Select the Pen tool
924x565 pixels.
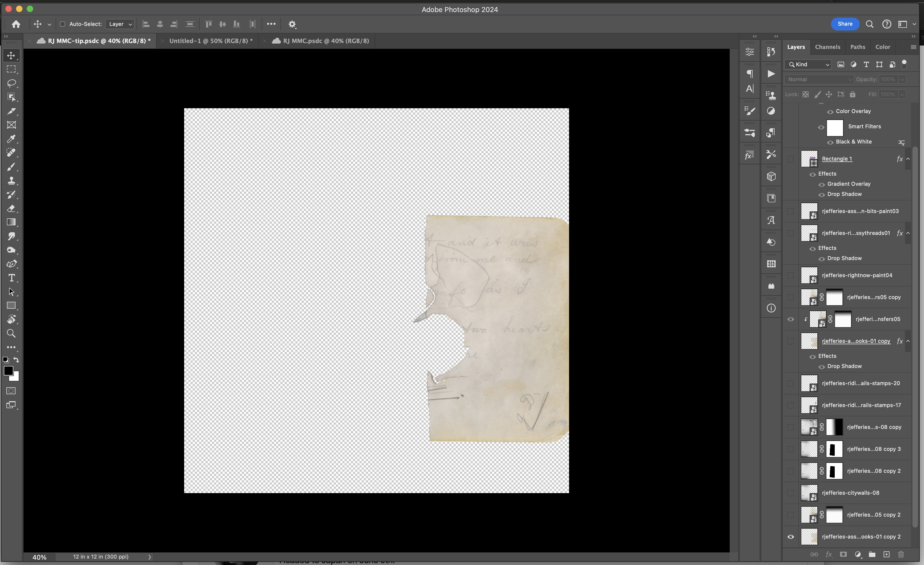coord(11,264)
